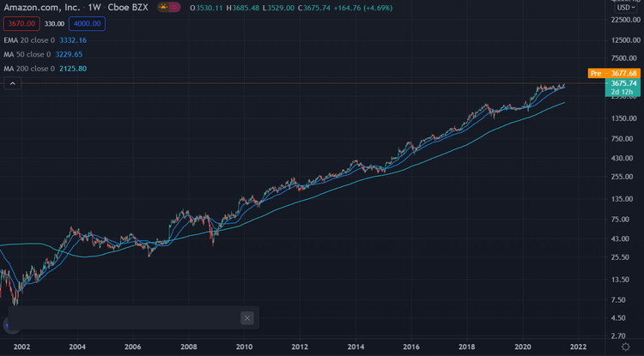Viewport: 644px width, 356px height.
Task: Click the 2012 time axis label
Action: [x=300, y=347]
